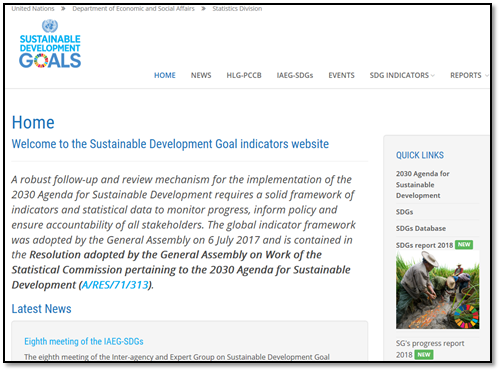Go to the HLG-PCCB page
The height and width of the screenshot is (372, 501).
pyautogui.click(x=244, y=75)
